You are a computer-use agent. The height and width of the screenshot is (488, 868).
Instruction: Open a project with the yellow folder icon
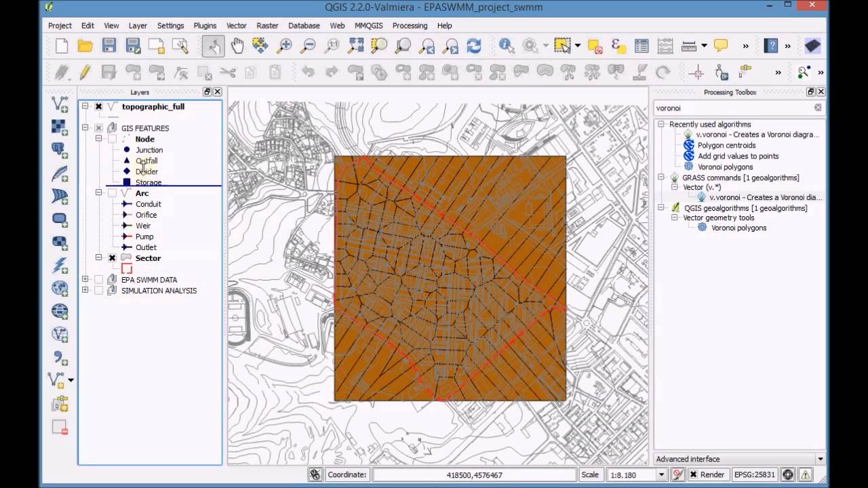click(x=85, y=45)
